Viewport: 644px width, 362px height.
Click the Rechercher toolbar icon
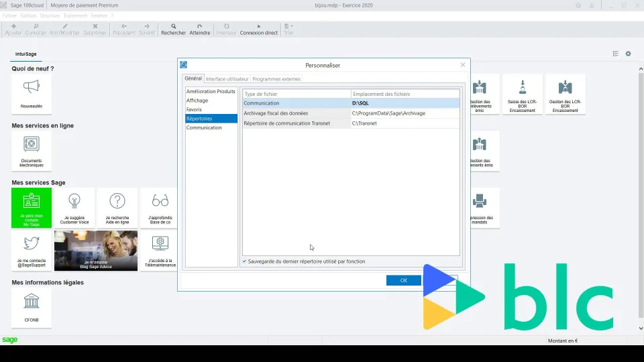click(173, 29)
